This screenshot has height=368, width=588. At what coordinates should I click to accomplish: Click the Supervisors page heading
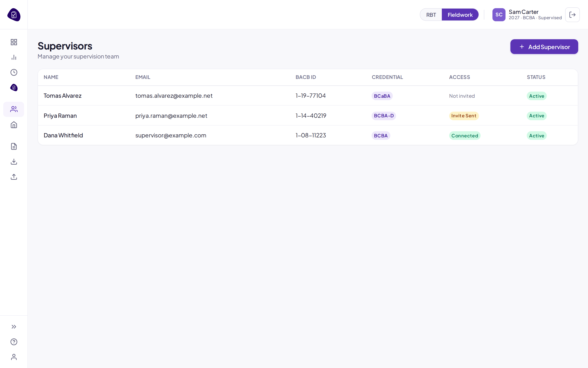pos(65,46)
